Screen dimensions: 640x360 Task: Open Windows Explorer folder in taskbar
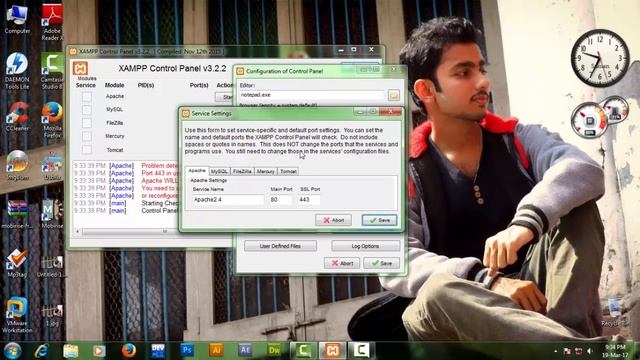pyautogui.click(x=71, y=351)
